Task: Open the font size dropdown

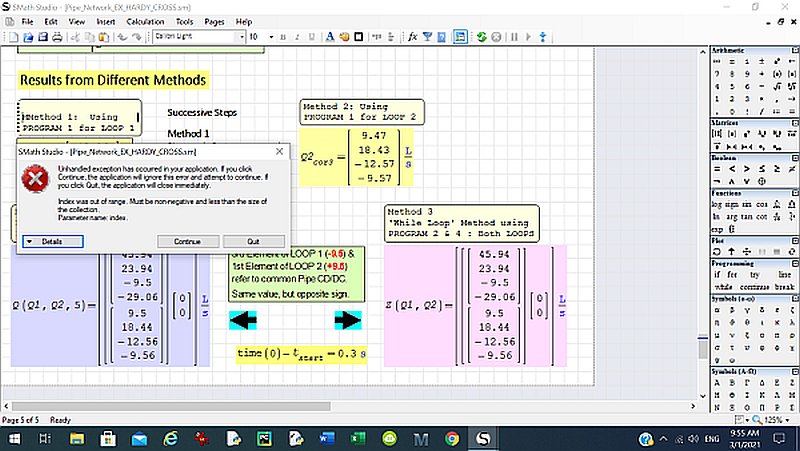Action: point(270,37)
